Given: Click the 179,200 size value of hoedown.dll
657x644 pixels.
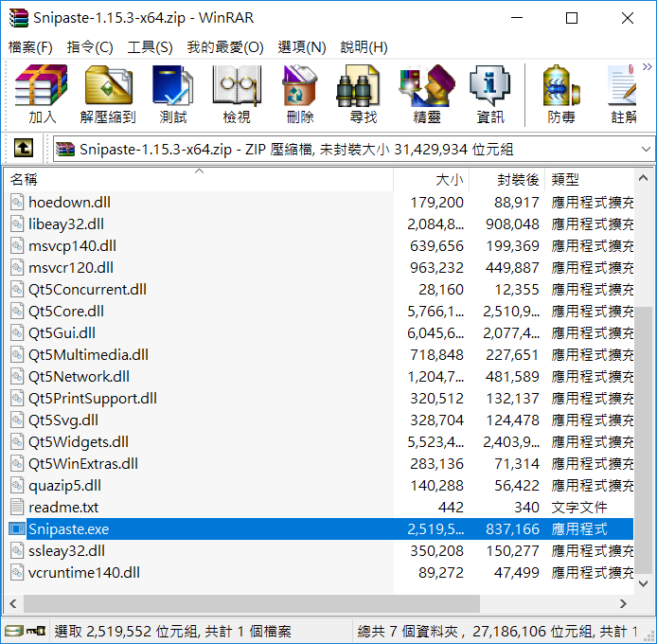Looking at the screenshot, I should (x=436, y=203).
